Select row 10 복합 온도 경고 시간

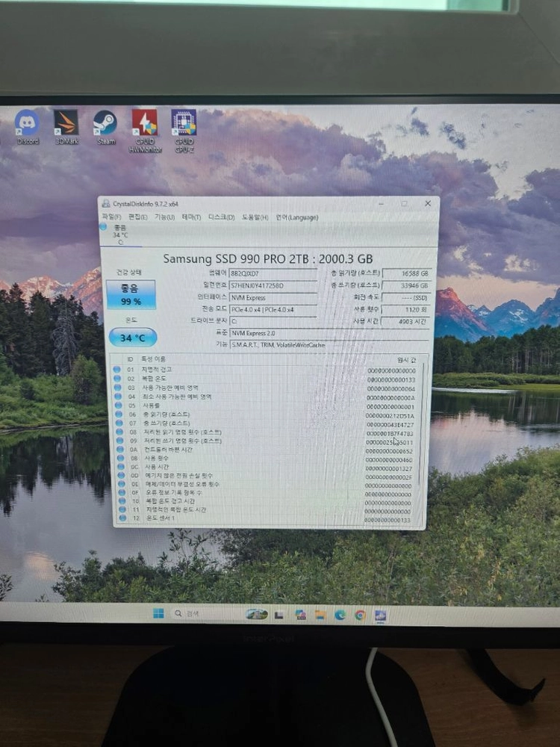coord(267,501)
